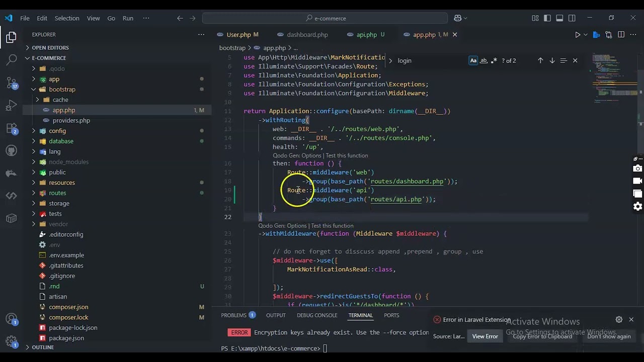This screenshot has width=644, height=362.
Task: Click Copy Error to Clipboard button
Action: coord(542,336)
